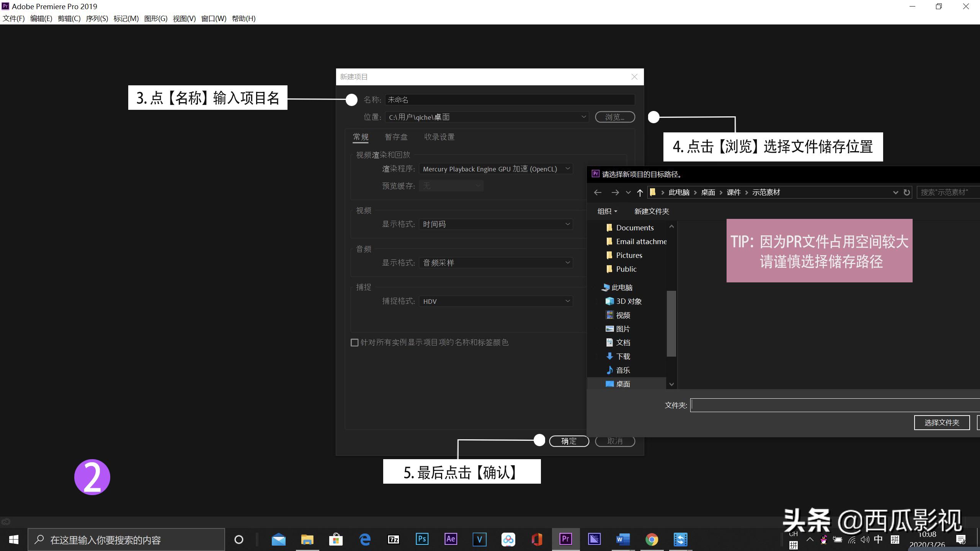Open the 组织 dropdown in file dialog
The image size is (980, 551).
606,211
